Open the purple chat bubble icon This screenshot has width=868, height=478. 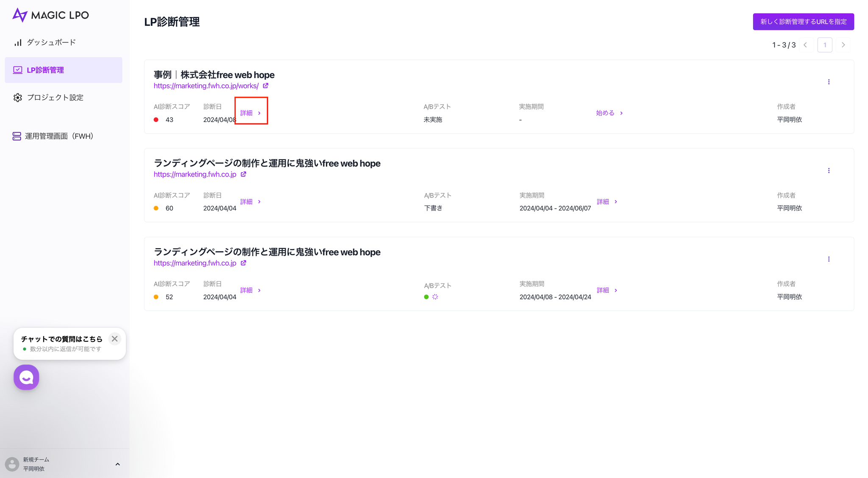click(26, 377)
